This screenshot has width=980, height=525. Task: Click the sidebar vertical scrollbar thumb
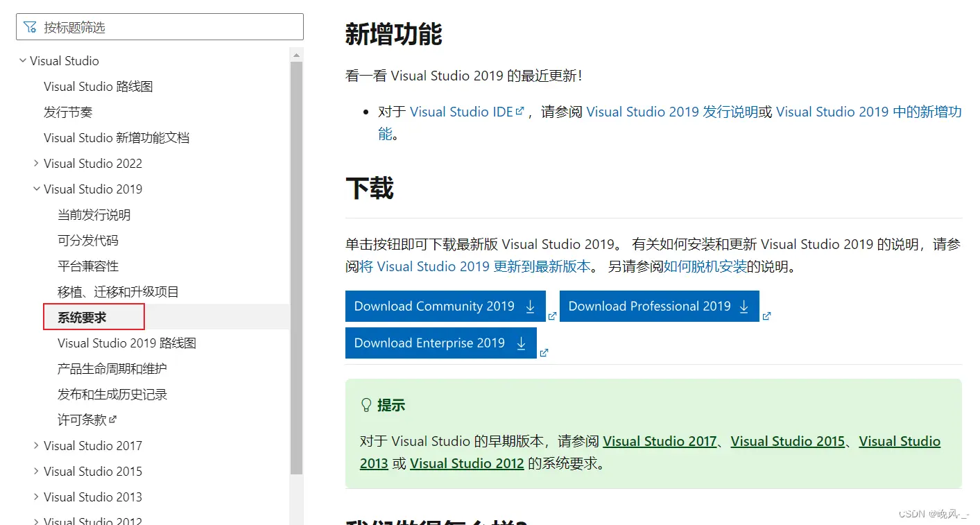click(x=297, y=268)
